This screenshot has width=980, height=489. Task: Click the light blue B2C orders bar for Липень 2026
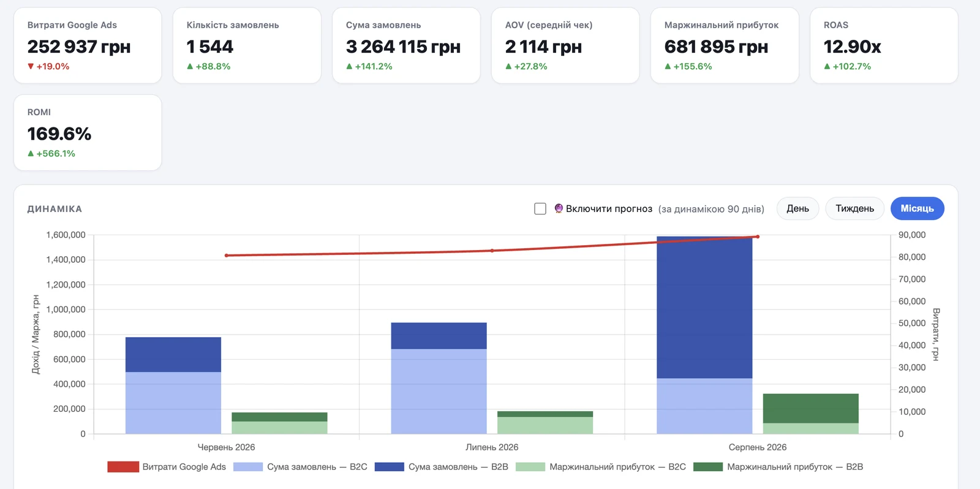439,392
